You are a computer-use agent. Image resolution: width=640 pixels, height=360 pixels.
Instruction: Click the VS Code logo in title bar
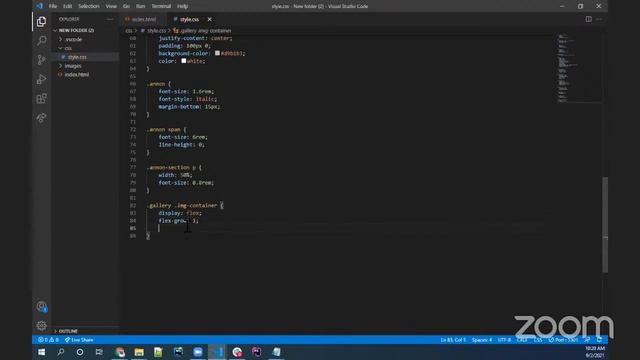pyautogui.click(x=39, y=6)
